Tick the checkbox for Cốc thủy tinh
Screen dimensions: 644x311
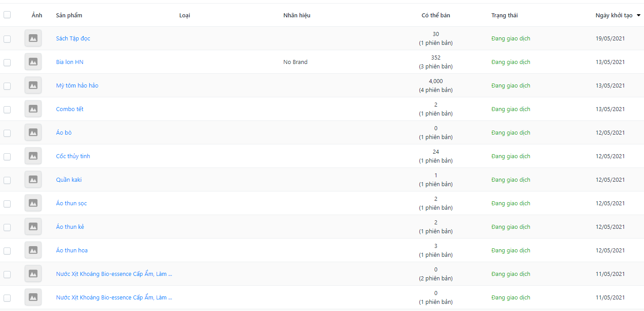tap(7, 157)
